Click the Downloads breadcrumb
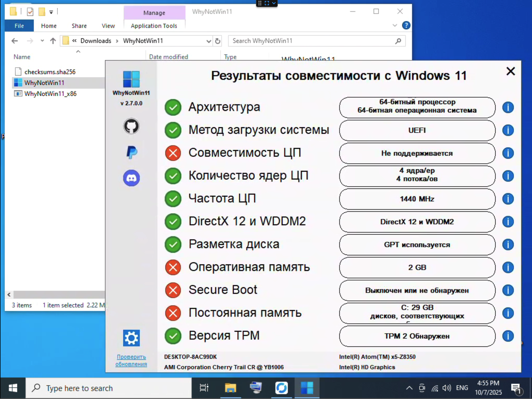The width and height of the screenshot is (532, 399). click(x=96, y=41)
